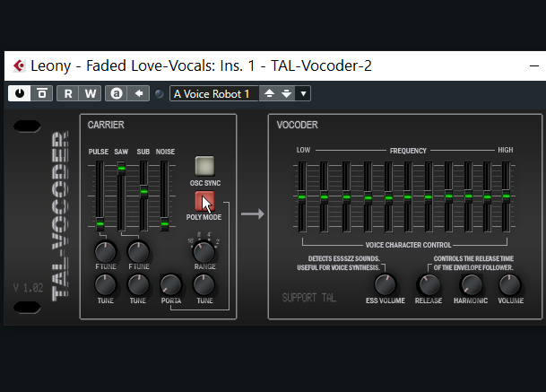The height and width of the screenshot is (392, 546).
Task: Click the RELEASE knob
Action: coord(429,284)
